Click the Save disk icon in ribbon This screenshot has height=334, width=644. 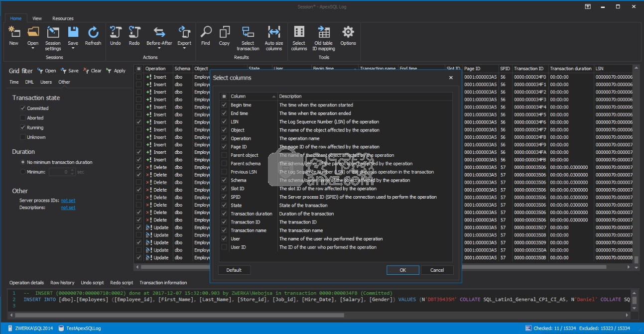click(73, 32)
